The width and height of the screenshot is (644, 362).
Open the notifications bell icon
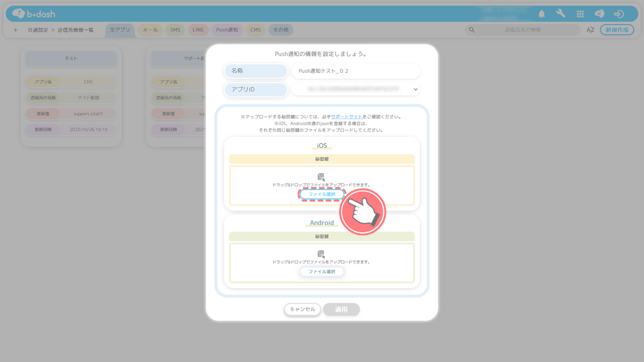[542, 14]
